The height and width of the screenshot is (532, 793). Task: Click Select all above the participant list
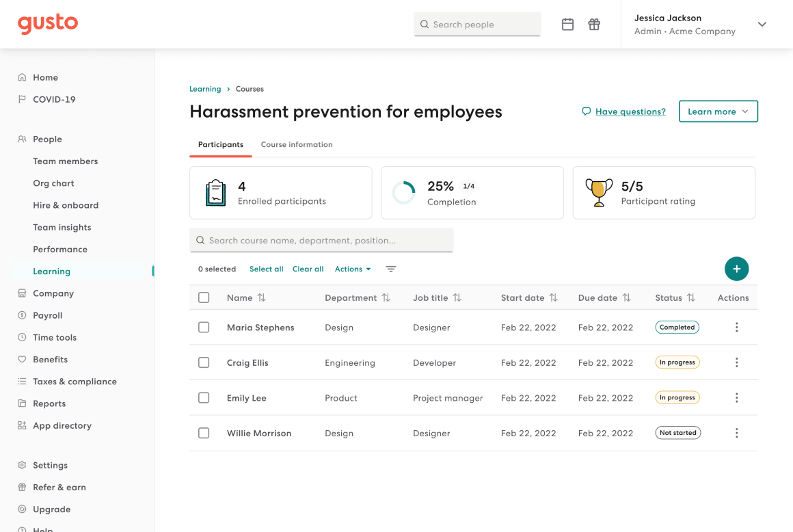tap(266, 269)
